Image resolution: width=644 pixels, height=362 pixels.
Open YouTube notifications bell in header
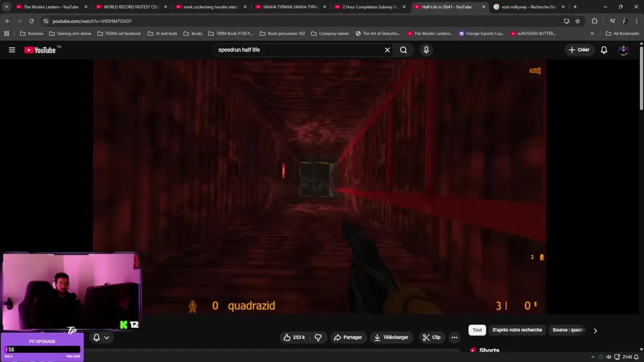click(x=604, y=50)
